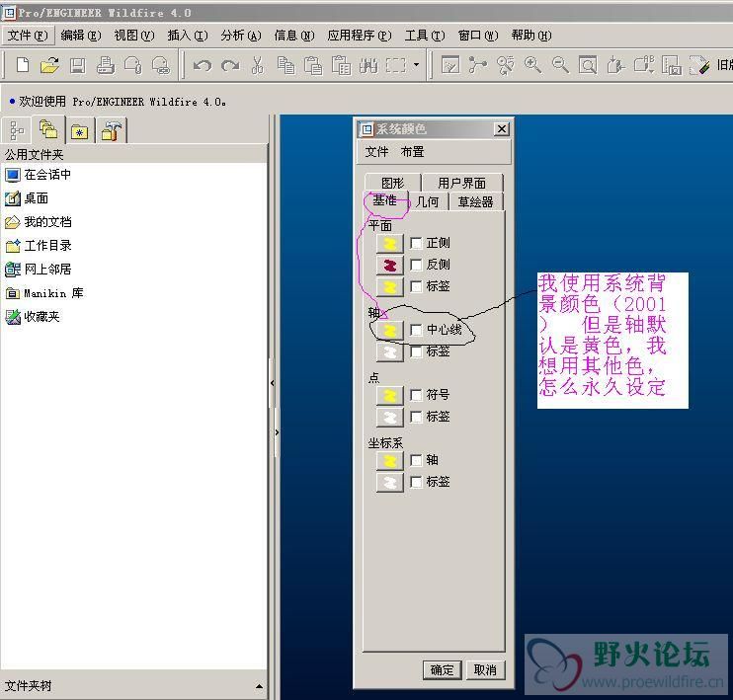
Task: Check the coordinate system 轴 checkbox
Action: coord(416,460)
